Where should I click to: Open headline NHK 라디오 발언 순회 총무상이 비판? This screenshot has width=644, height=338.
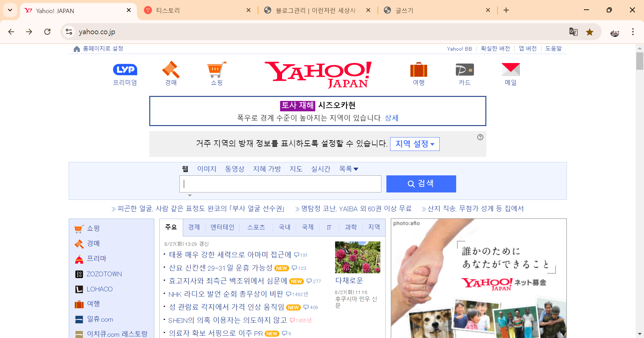(226, 294)
